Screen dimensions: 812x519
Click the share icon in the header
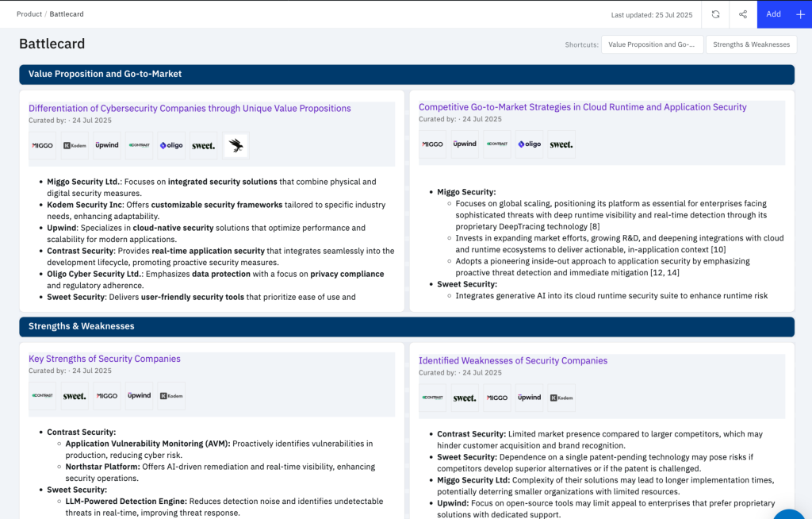coord(743,14)
